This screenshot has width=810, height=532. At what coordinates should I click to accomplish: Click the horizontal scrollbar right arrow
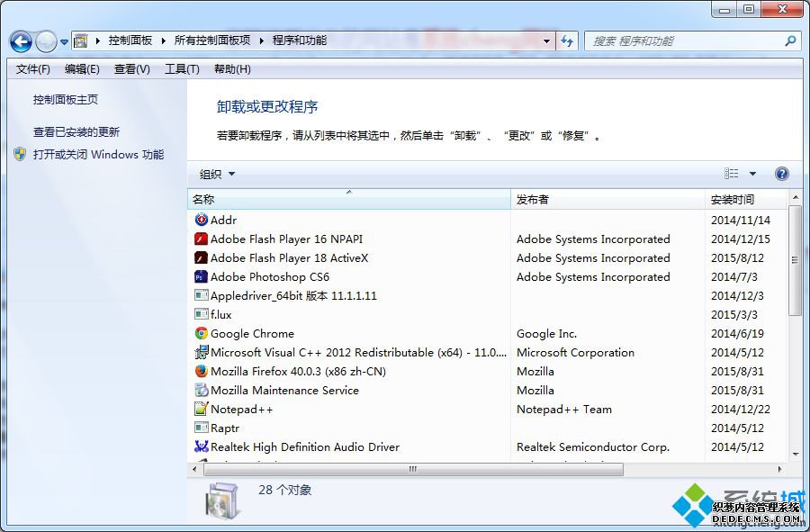[x=779, y=469]
